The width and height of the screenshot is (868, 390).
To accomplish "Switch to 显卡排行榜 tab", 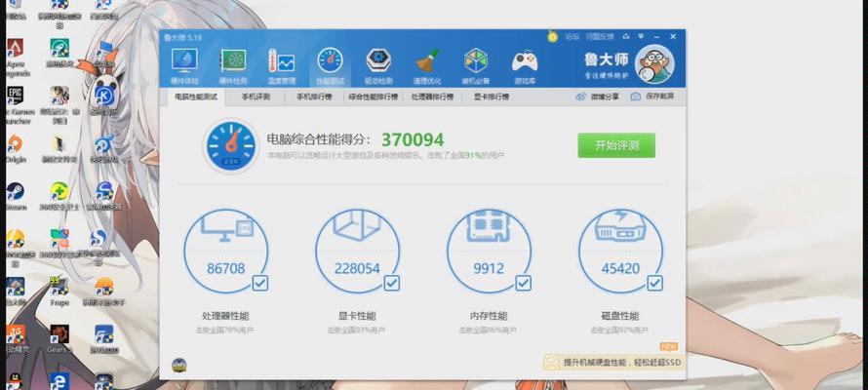I will pyautogui.click(x=492, y=97).
